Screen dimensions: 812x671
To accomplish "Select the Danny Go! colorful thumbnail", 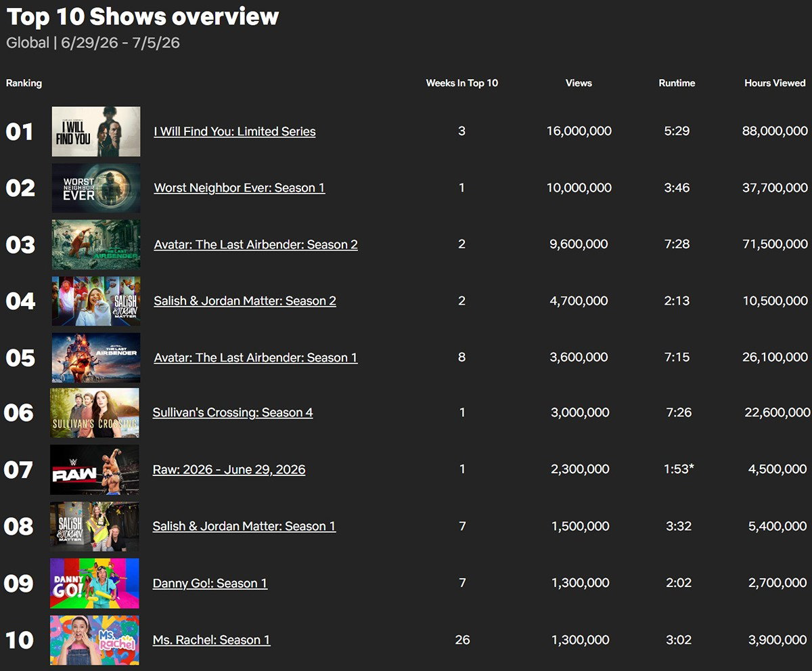I will point(95,583).
